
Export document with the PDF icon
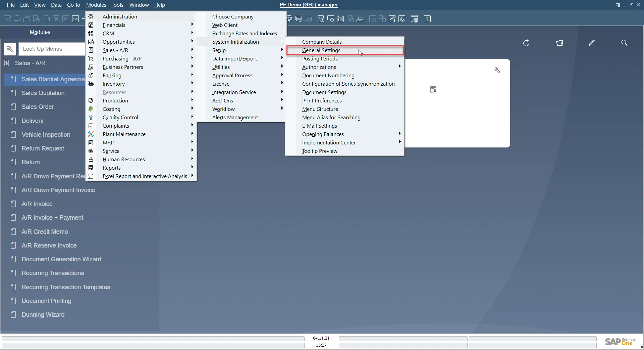(75, 19)
